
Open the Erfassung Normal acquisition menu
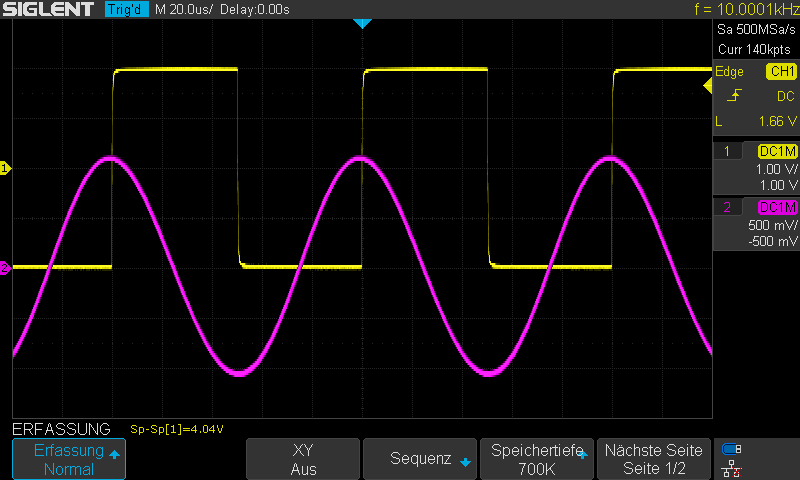[x=69, y=459]
